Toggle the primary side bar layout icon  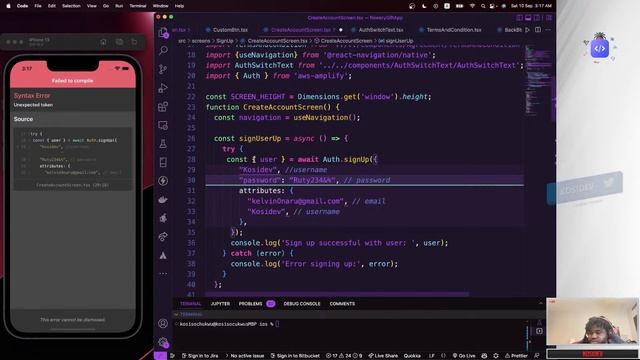tap(519, 18)
